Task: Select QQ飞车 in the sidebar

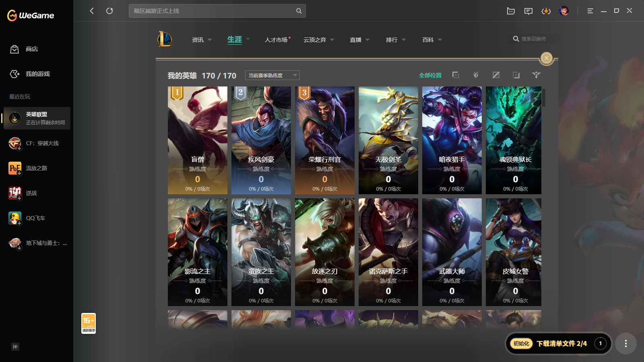Action: click(37, 218)
